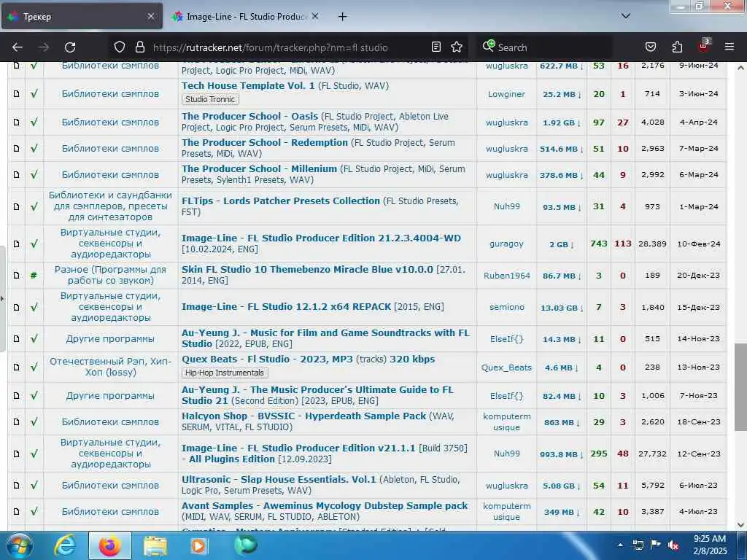Open Music Producer's Ultimate Guide to FL Studio 21
Screen dimensions: 747x560
point(317,395)
